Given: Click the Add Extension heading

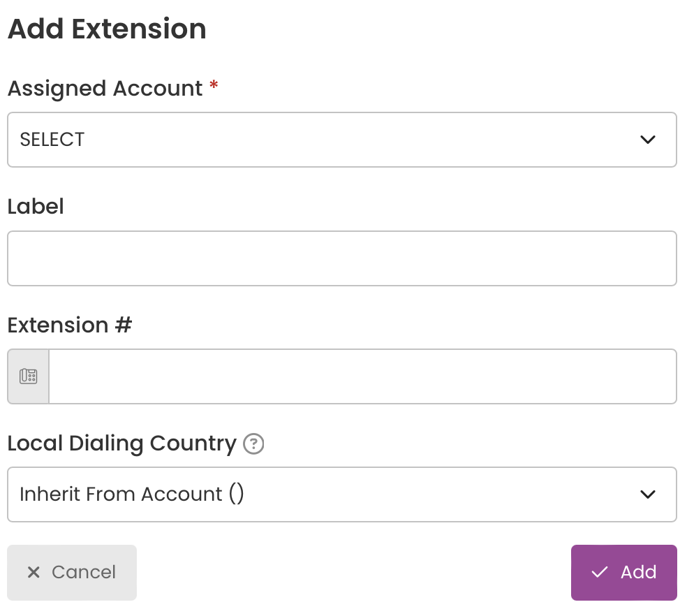Looking at the screenshot, I should click(107, 29).
